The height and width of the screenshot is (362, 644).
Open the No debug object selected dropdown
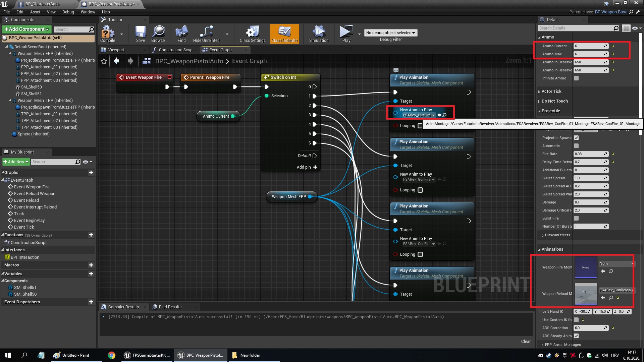pos(390,33)
